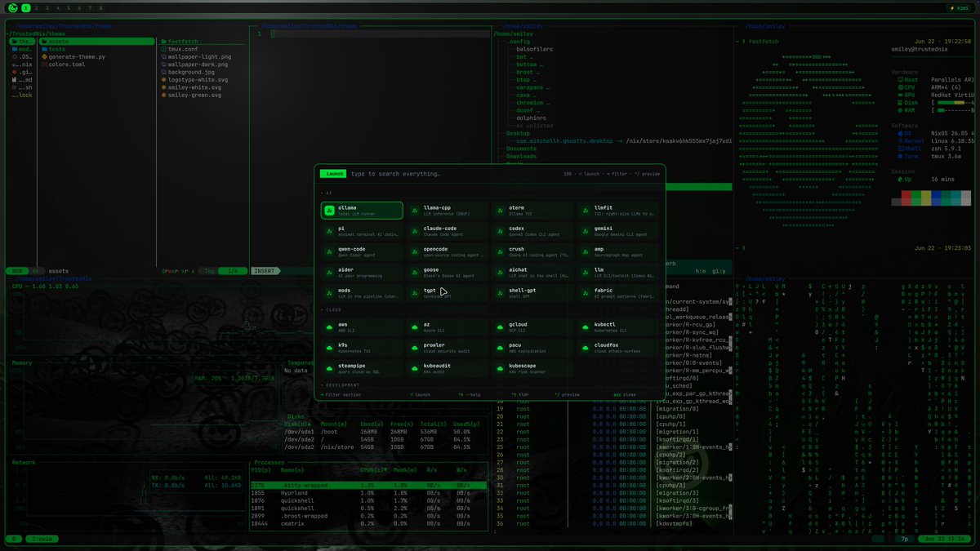This screenshot has height=551, width=980.
Task: Select the aichat launcher entry
Action: point(532,273)
